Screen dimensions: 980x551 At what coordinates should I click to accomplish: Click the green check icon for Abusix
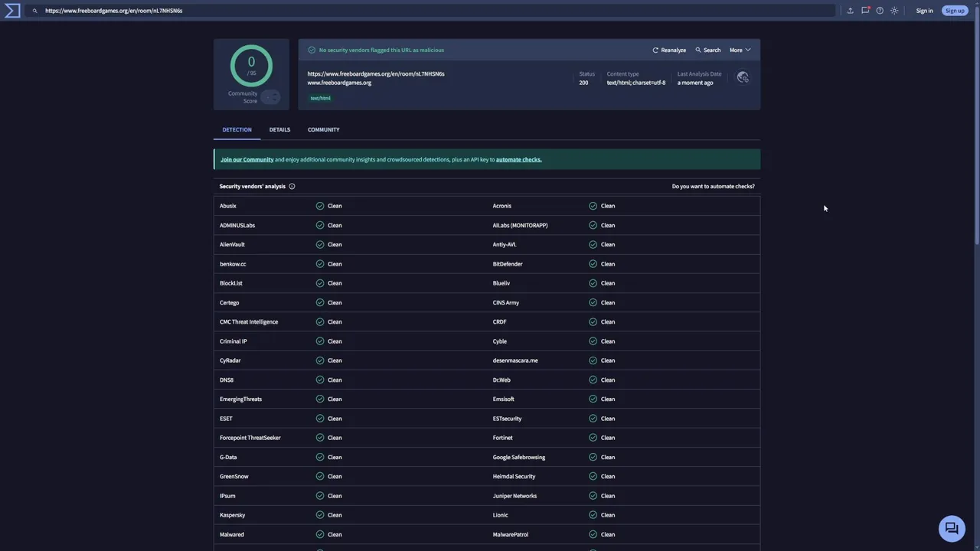320,206
